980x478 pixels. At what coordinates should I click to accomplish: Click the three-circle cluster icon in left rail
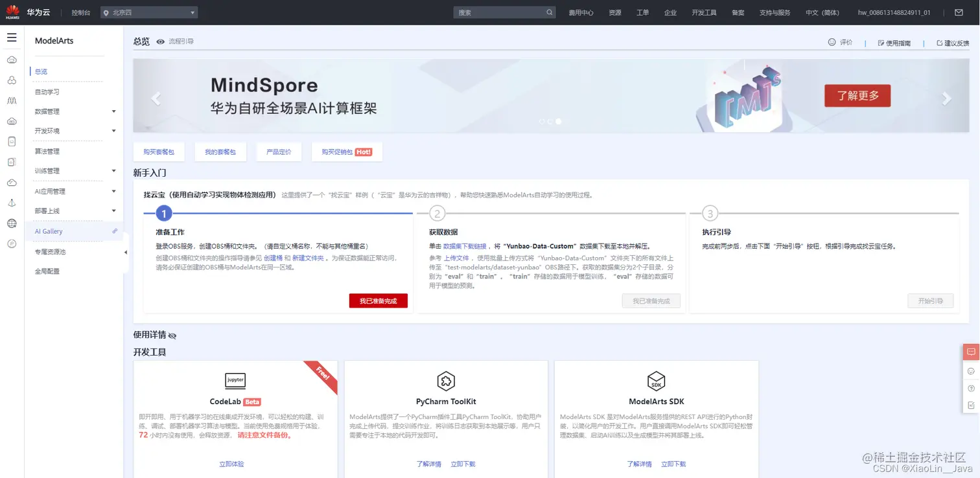pyautogui.click(x=12, y=80)
